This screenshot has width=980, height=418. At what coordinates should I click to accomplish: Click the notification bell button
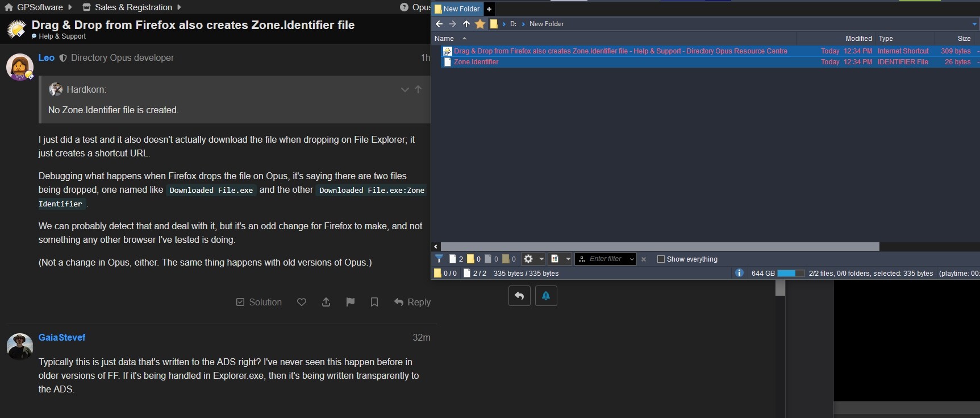(546, 296)
